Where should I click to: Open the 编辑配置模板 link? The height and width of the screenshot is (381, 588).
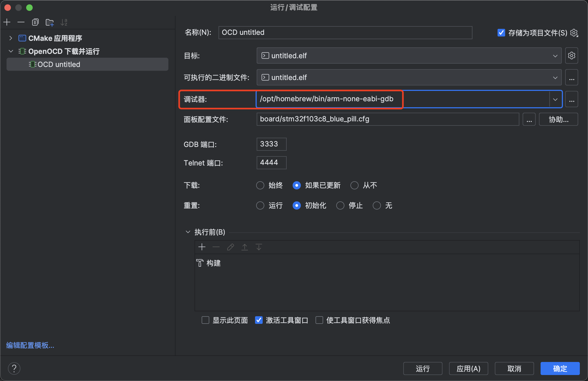30,345
